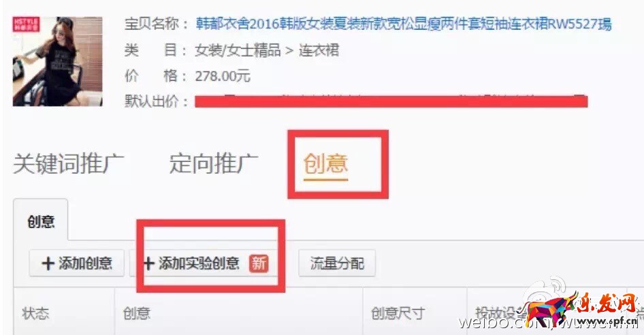The image size is (644, 335).
Task: Open the 流量分配 button
Action: click(x=337, y=263)
